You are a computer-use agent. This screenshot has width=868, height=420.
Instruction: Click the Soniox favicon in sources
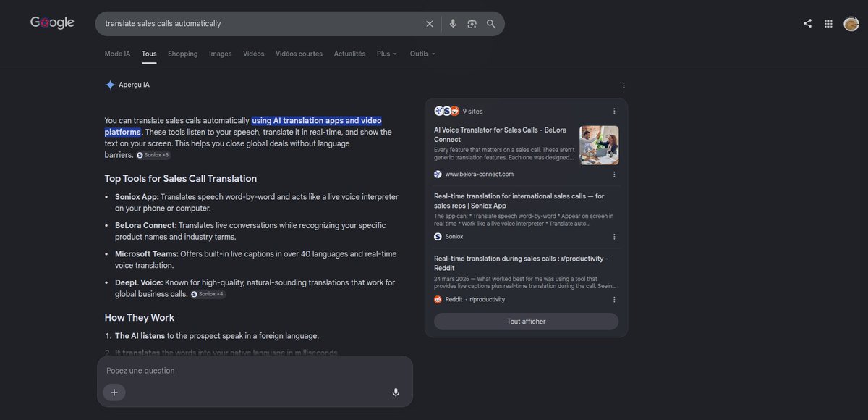point(438,237)
